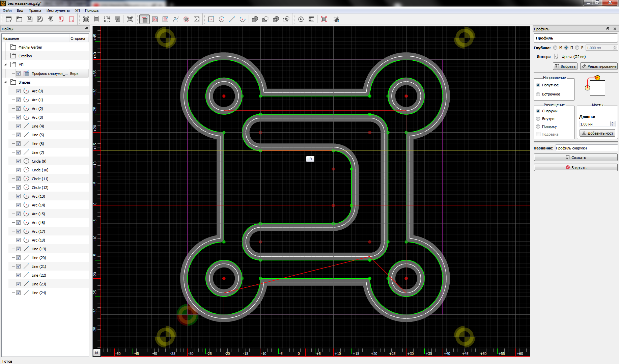The image size is (619, 364).
Task: Collapse the УП tree node
Action: pyautogui.click(x=5, y=65)
